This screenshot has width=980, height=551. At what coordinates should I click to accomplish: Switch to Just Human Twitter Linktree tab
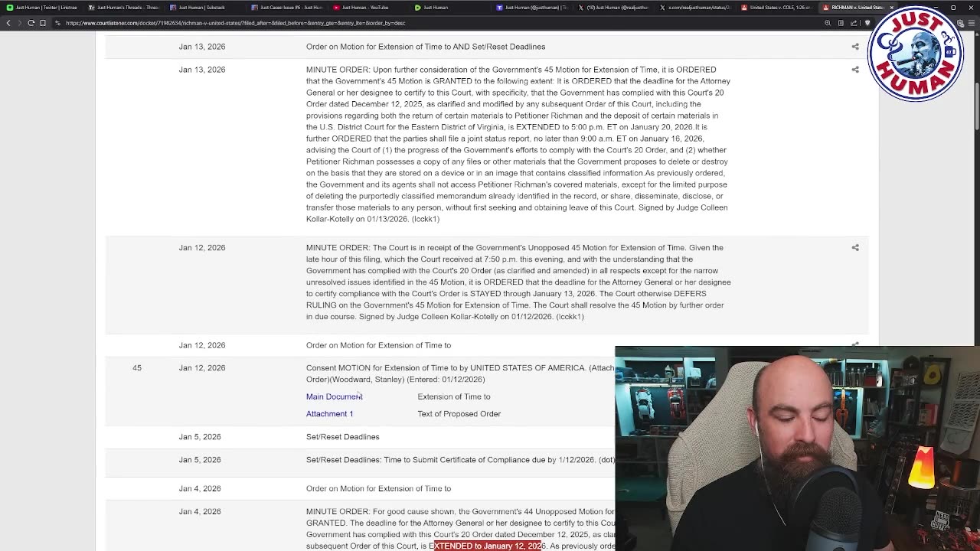click(x=42, y=8)
